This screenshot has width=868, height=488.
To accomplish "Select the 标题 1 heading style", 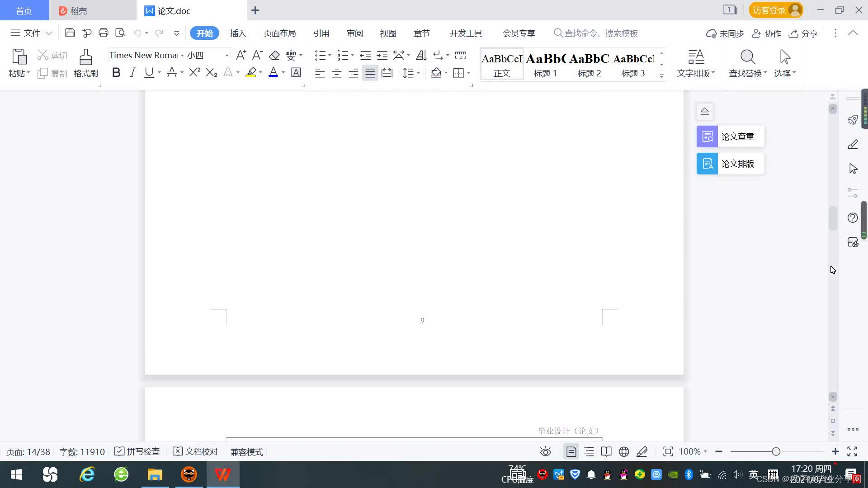I will 545,64.
